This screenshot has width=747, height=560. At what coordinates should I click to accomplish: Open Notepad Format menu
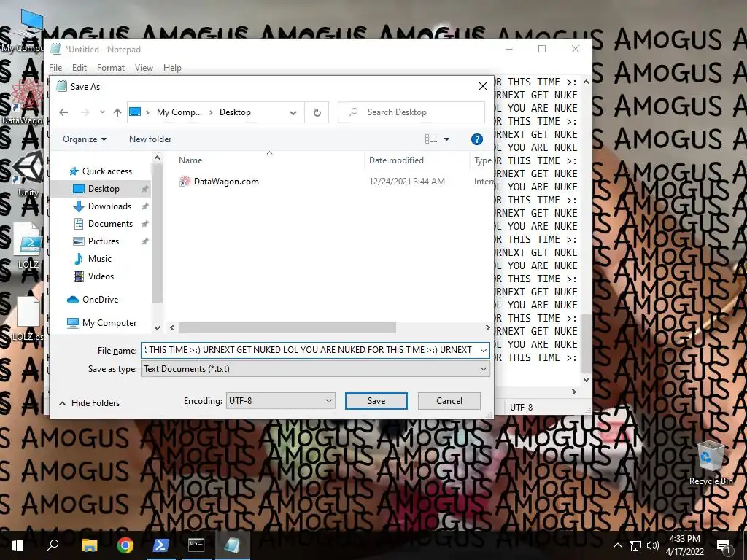click(x=111, y=68)
